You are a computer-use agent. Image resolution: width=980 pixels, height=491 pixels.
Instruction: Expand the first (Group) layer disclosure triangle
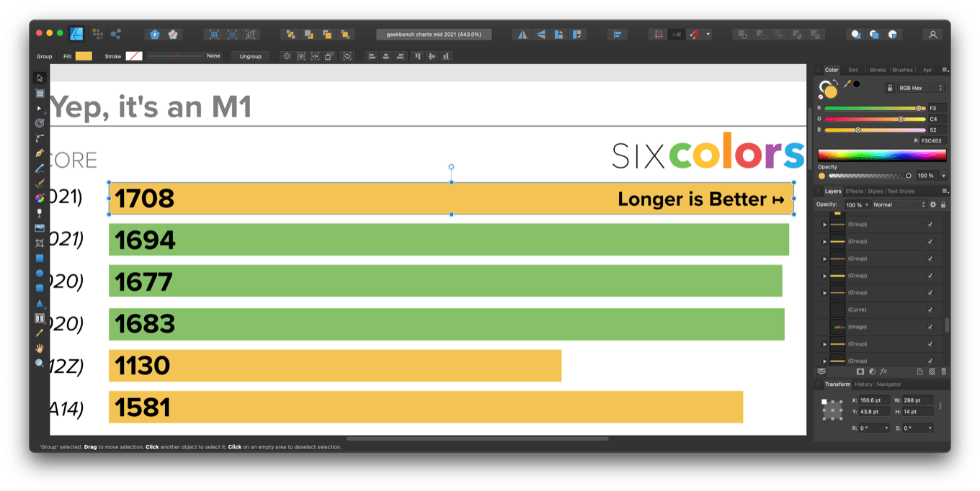[824, 224]
